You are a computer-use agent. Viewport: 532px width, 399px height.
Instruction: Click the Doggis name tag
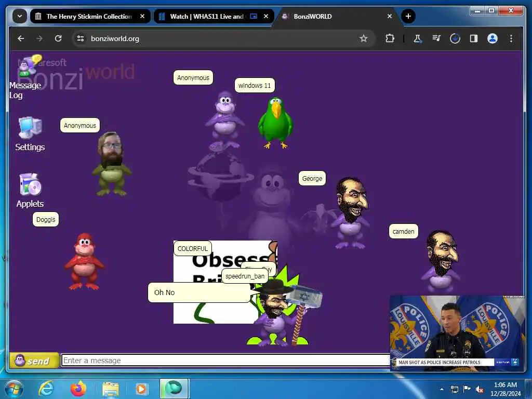coord(46,220)
